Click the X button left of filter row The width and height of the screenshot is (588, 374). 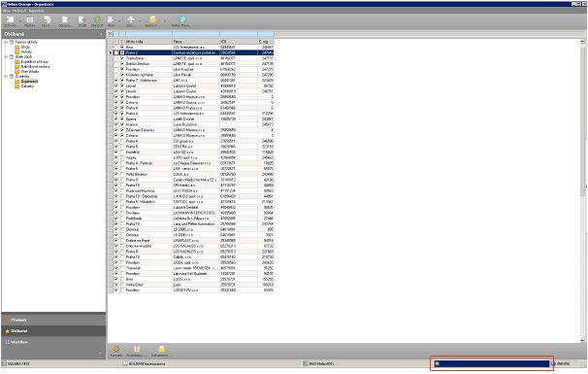[111, 34]
